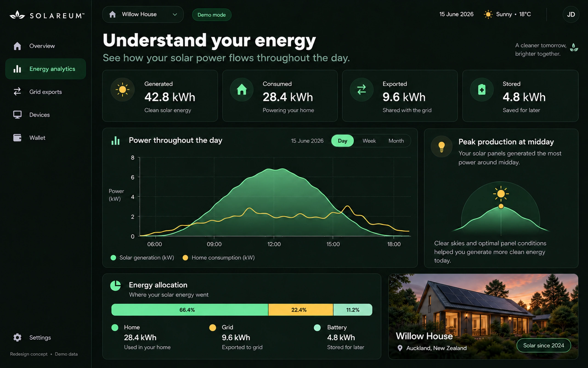Screen dimensions: 588x368
Task: Open the Energy analytics menu item
Action: [x=46, y=69]
